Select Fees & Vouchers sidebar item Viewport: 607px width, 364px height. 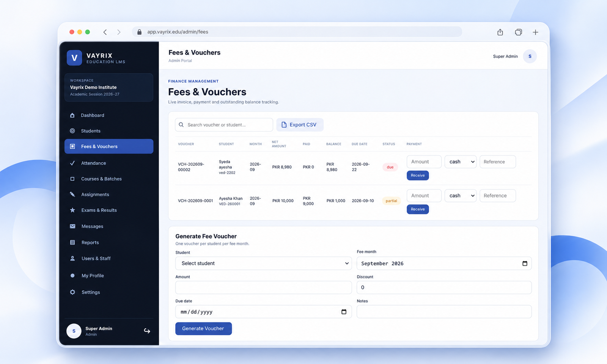tap(109, 146)
